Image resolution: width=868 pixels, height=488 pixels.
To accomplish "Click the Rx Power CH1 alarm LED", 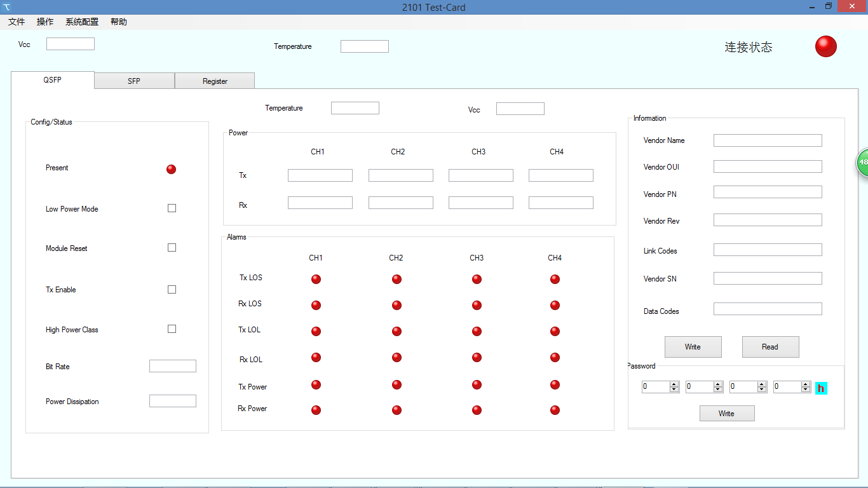I will (316, 410).
